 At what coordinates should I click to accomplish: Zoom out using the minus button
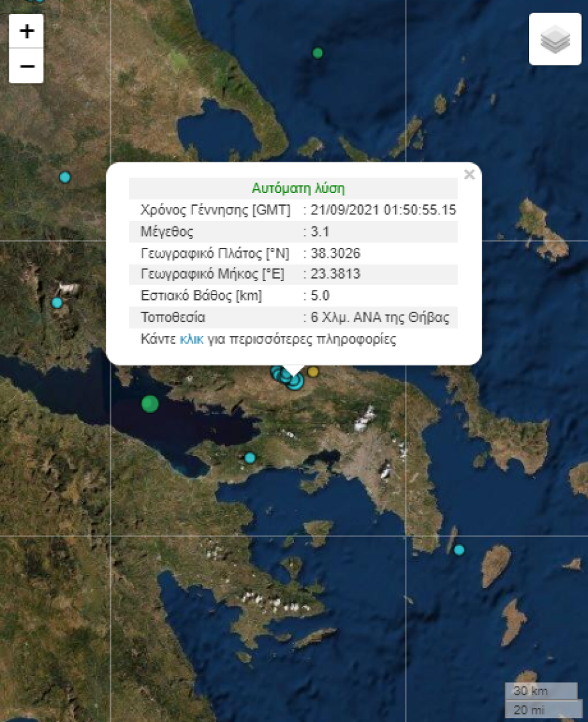click(25, 65)
